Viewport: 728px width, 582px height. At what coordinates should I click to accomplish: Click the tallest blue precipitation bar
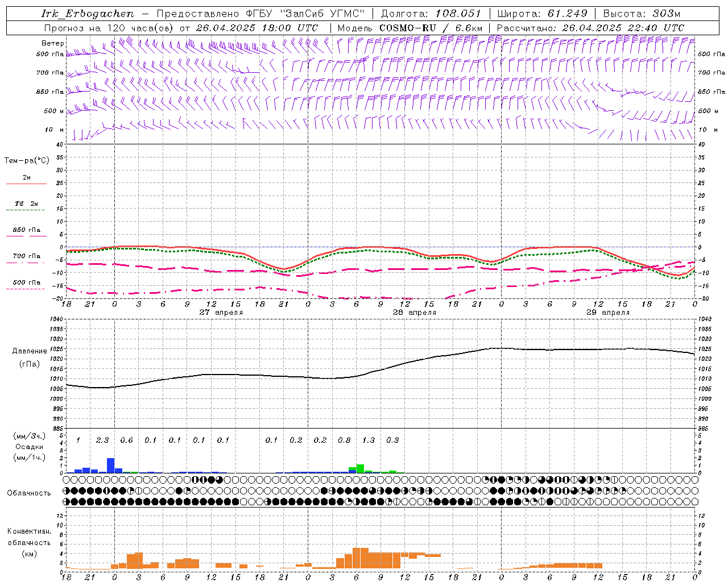(x=111, y=465)
